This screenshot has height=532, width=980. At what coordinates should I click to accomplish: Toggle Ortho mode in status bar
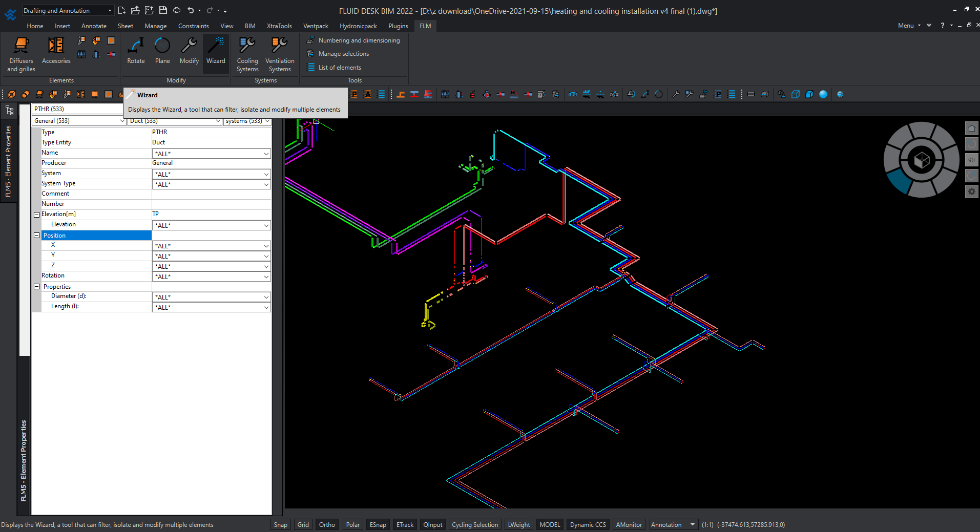point(327,524)
